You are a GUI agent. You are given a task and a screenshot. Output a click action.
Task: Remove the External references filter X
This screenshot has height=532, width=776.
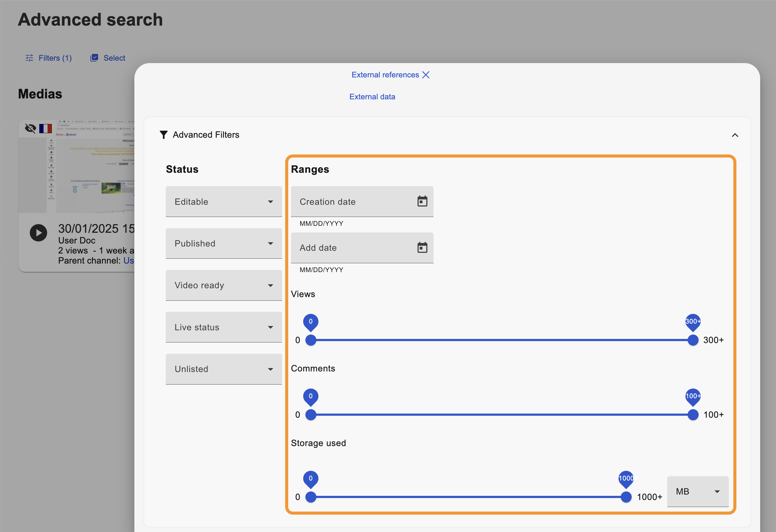426,74
